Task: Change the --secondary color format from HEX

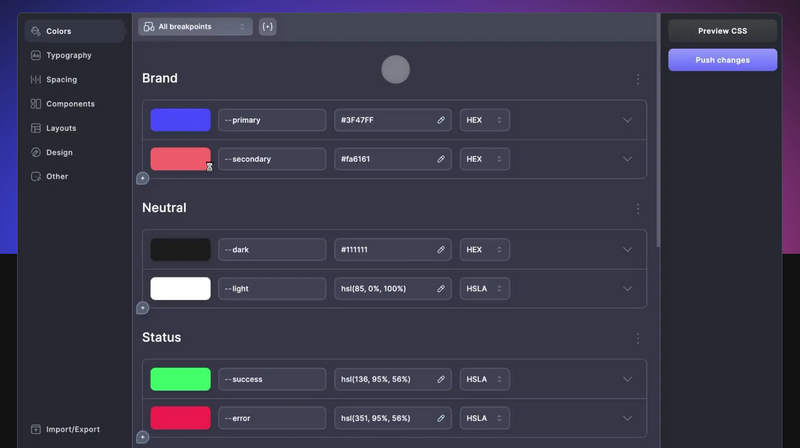Action: (484, 159)
